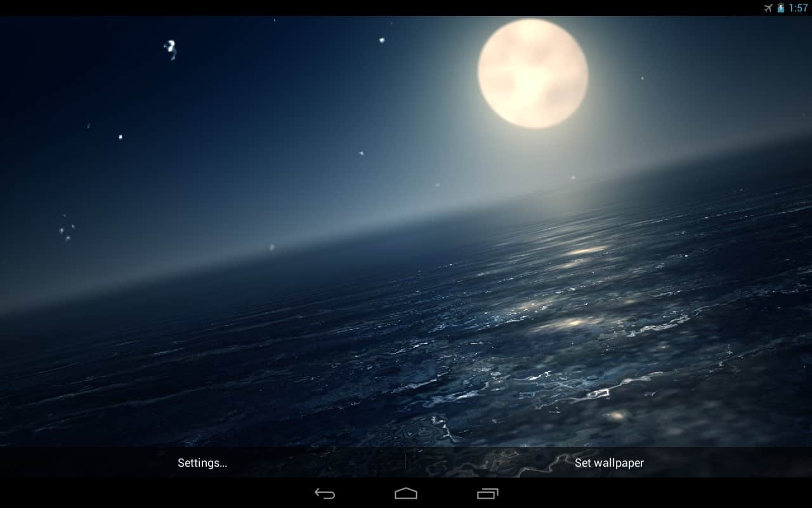
Task: Click the divider between Settings and Set wallpaper
Action: coord(405,462)
